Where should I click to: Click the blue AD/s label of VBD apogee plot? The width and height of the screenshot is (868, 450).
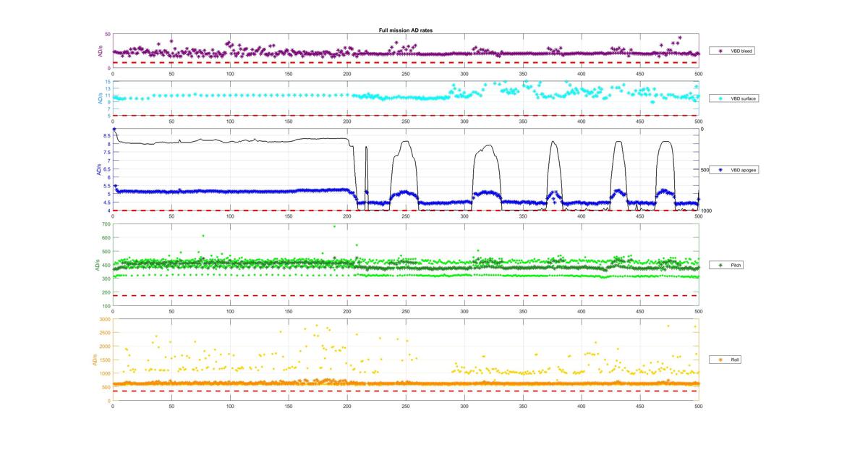click(98, 170)
